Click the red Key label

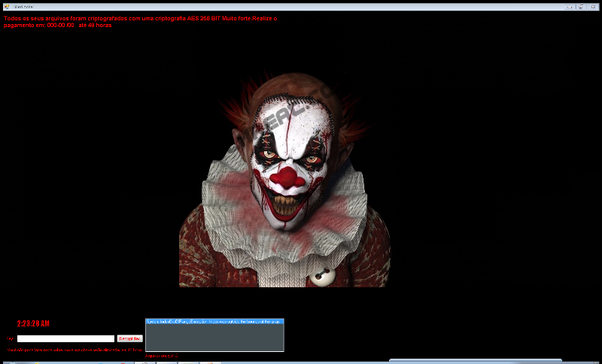click(11, 339)
